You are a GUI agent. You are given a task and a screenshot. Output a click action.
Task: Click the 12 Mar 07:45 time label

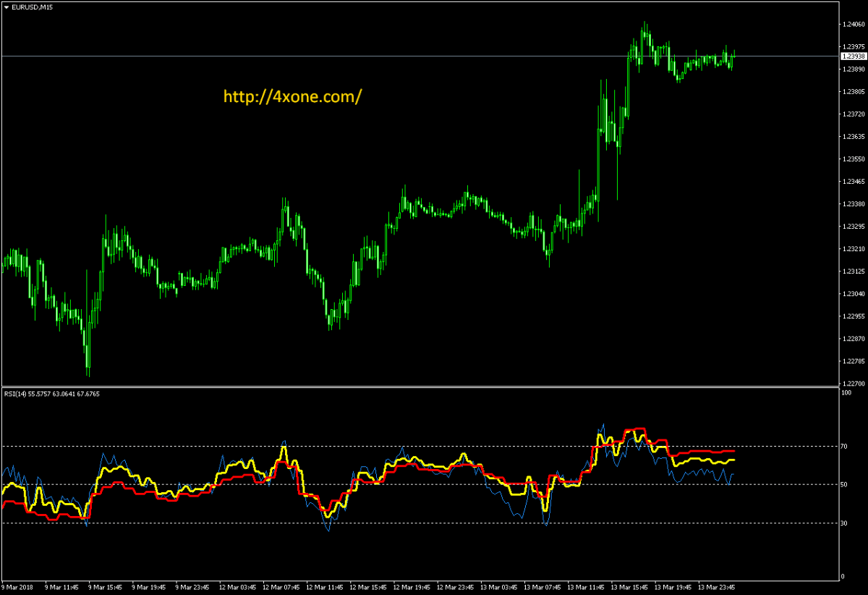pos(283,587)
